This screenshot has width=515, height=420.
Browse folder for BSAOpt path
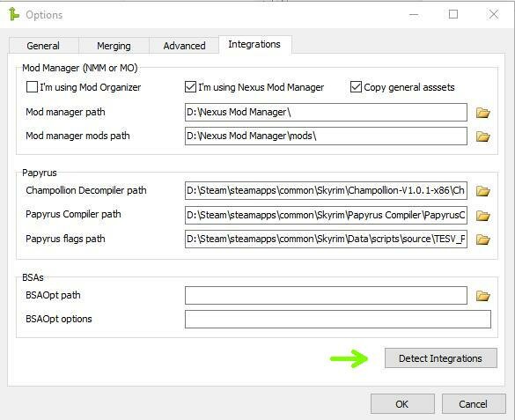click(x=482, y=296)
